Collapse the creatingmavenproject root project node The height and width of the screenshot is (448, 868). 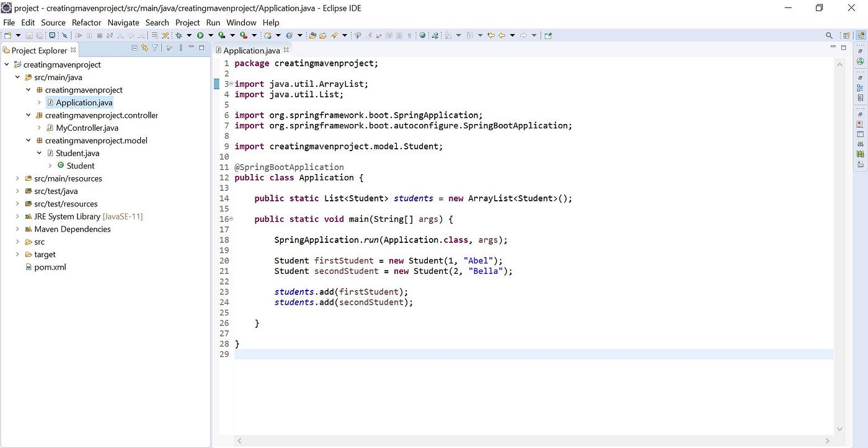coord(7,64)
